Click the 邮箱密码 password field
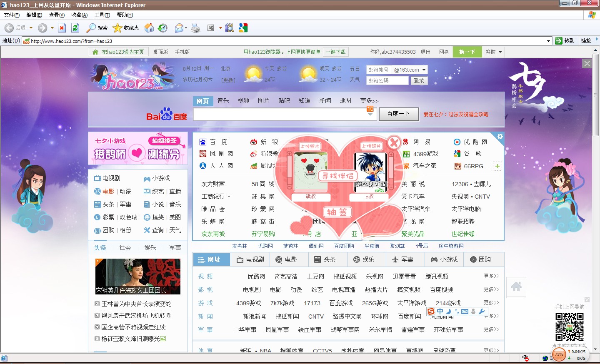Viewport: 600px width, 364px height. [387, 81]
